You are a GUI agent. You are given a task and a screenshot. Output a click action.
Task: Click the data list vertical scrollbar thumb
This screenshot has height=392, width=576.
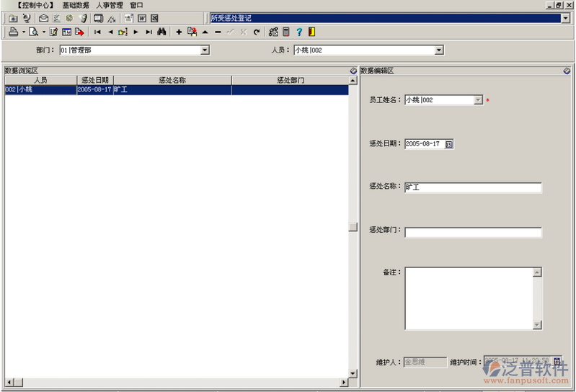click(353, 227)
